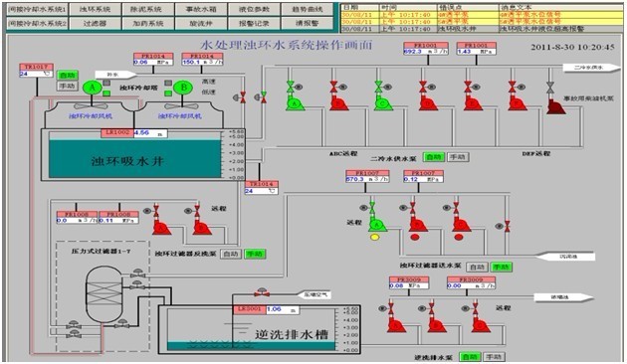The image size is (627, 364).
Task: Set 浊环过滤器反洗泵 to 自动 mode
Action: (231, 255)
